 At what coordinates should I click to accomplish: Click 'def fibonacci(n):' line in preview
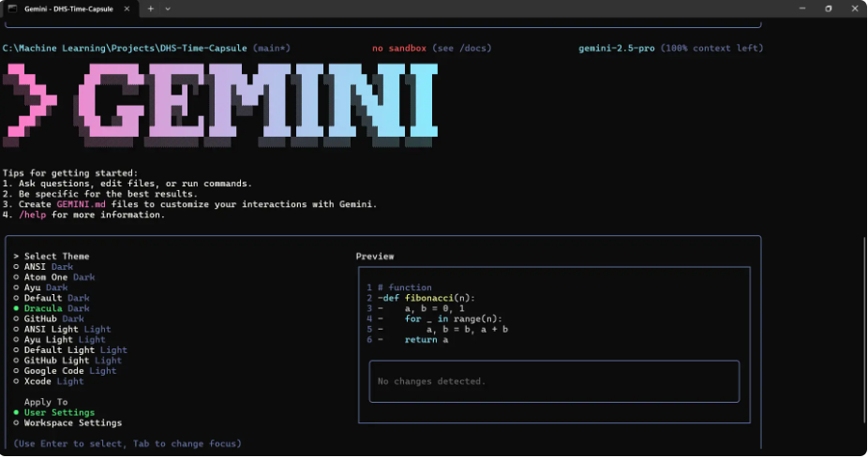pyautogui.click(x=429, y=298)
